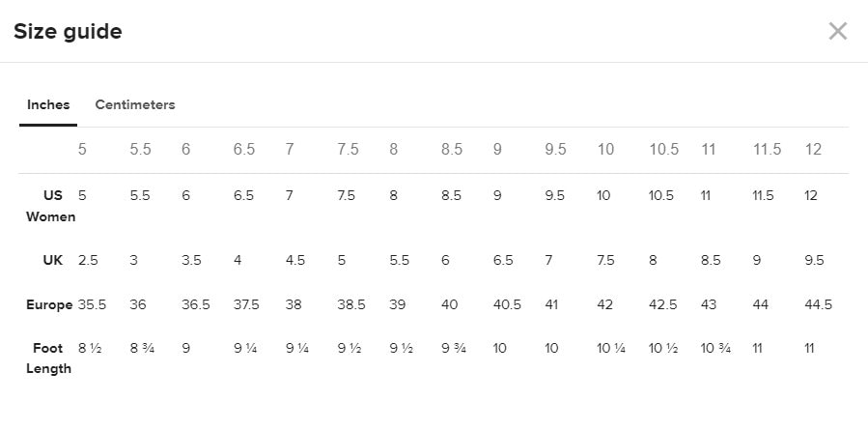The image size is (868, 430).
Task: Click the 7.5 column header
Action: pos(348,150)
